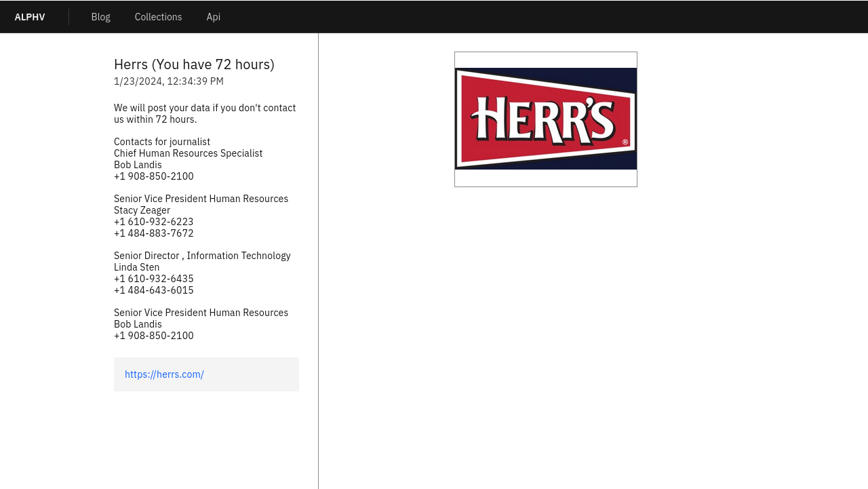Visit the herrs.com hyperlink
This screenshot has width=868, height=489.
[164, 374]
